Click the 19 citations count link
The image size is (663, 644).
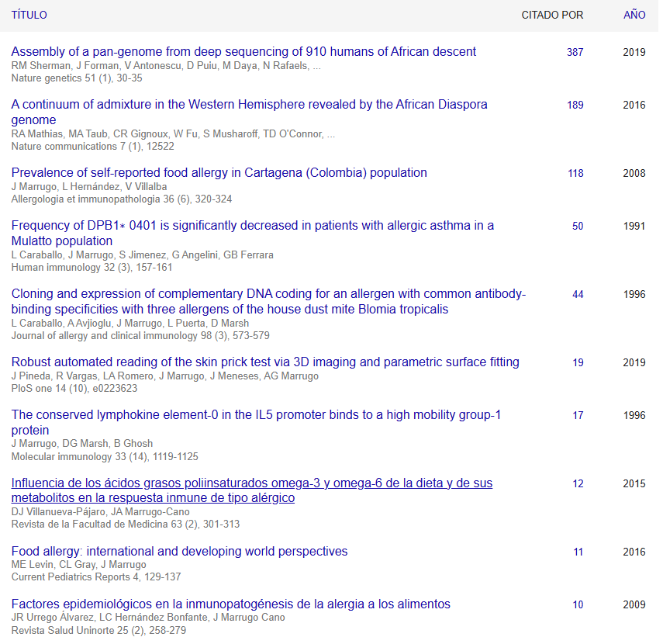(578, 362)
